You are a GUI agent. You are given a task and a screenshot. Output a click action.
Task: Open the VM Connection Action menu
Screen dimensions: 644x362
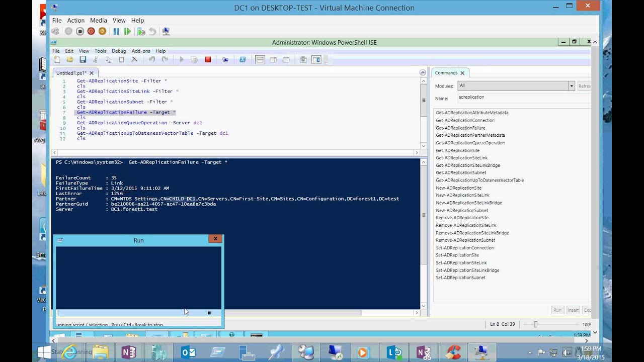point(76,20)
